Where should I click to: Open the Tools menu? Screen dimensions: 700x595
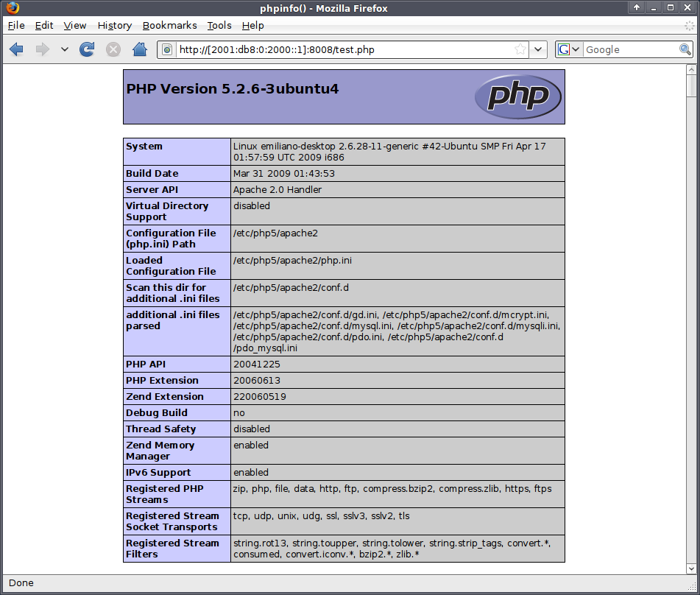pos(219,26)
